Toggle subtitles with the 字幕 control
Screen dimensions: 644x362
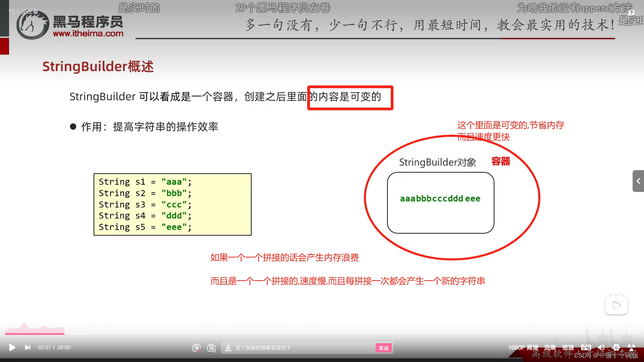click(586, 348)
